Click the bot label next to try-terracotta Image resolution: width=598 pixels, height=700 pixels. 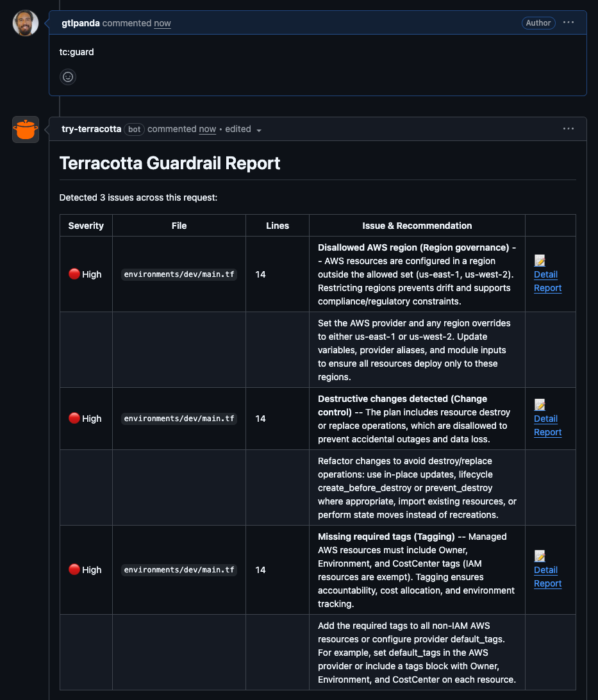(134, 129)
